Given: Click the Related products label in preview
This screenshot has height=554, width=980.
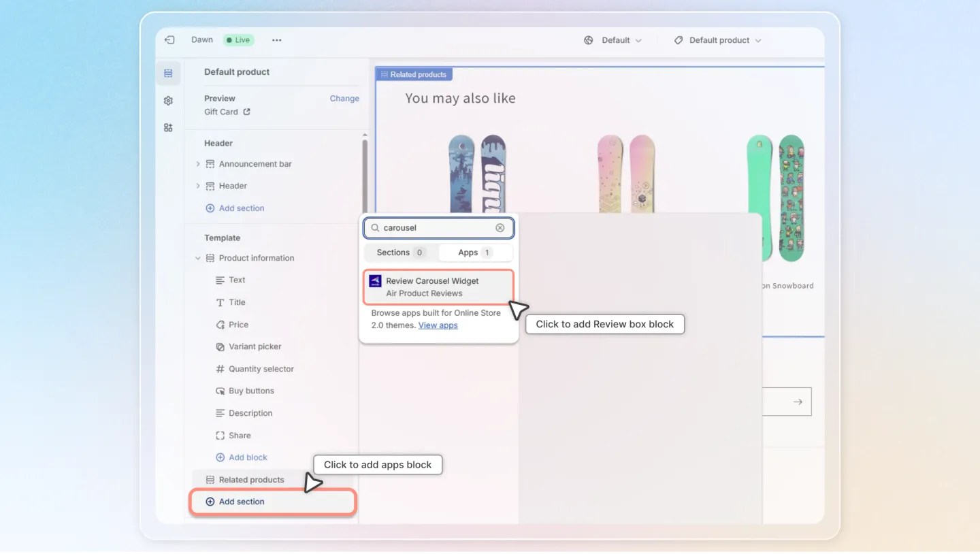Looking at the screenshot, I should tap(414, 74).
